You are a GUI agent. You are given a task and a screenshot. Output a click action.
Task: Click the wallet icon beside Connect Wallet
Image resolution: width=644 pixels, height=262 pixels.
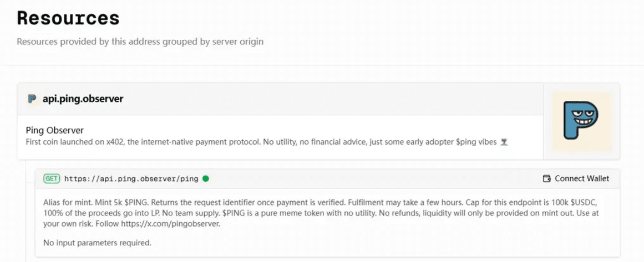(546, 178)
